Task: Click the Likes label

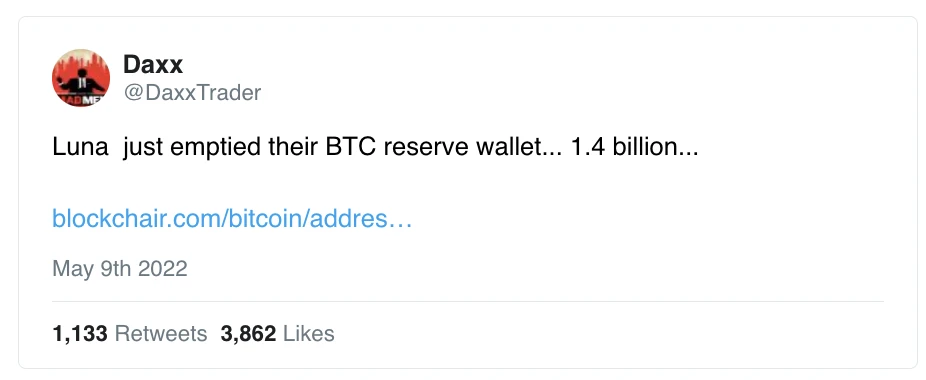Action: click(309, 334)
